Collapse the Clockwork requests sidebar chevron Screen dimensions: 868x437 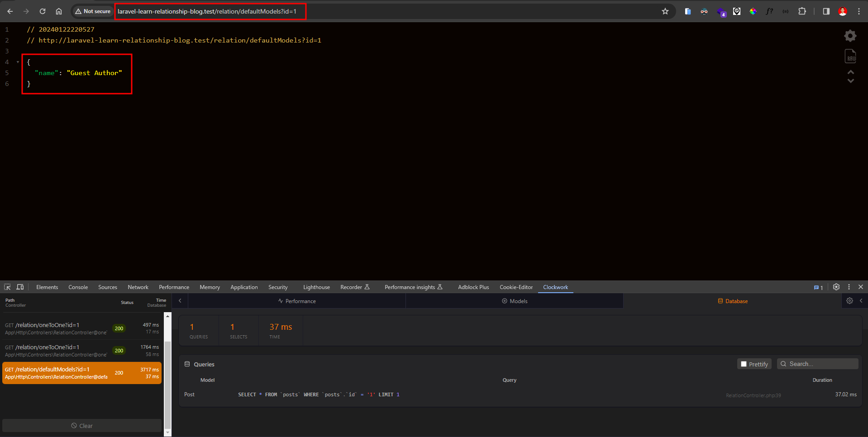[180, 301]
